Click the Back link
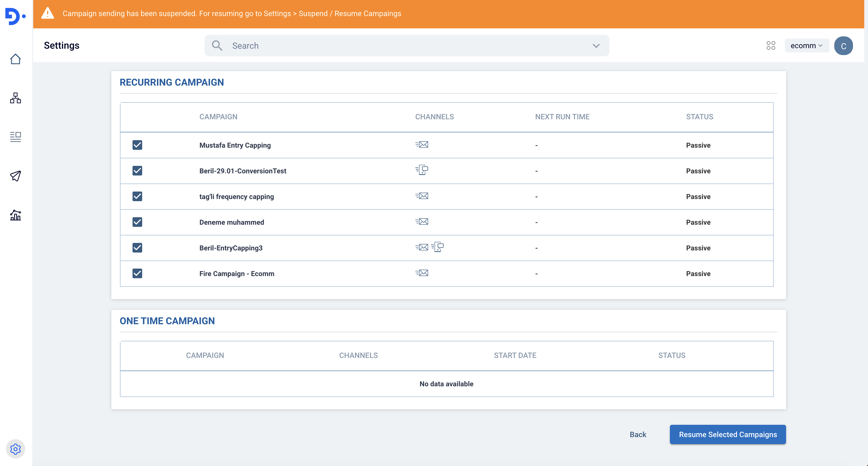868x466 pixels. pyautogui.click(x=637, y=434)
